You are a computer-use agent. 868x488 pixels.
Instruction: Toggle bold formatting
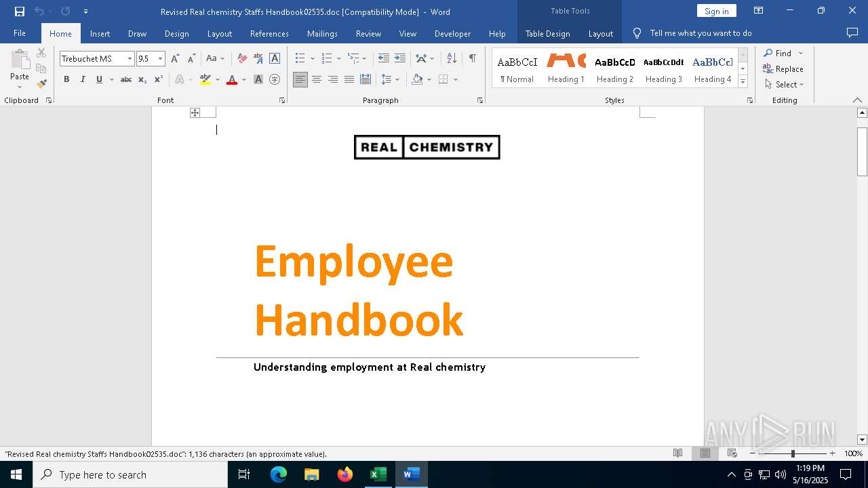pos(66,80)
